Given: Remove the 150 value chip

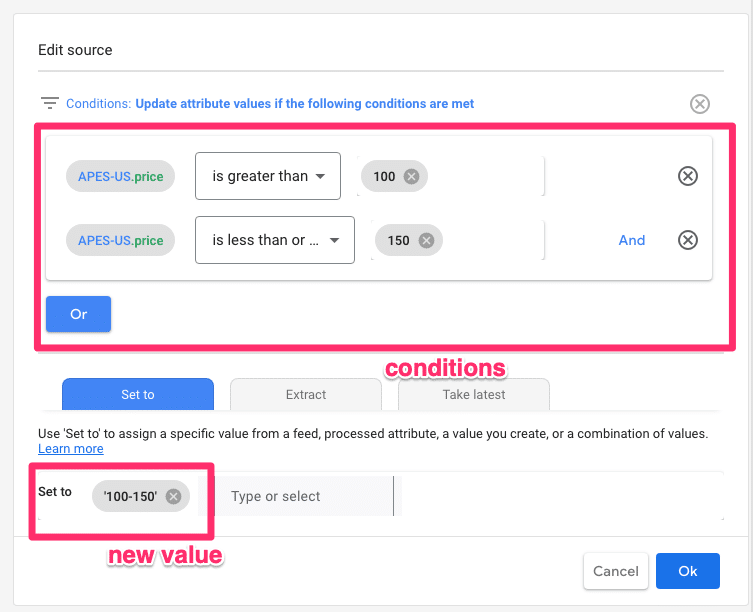Looking at the screenshot, I should (426, 240).
